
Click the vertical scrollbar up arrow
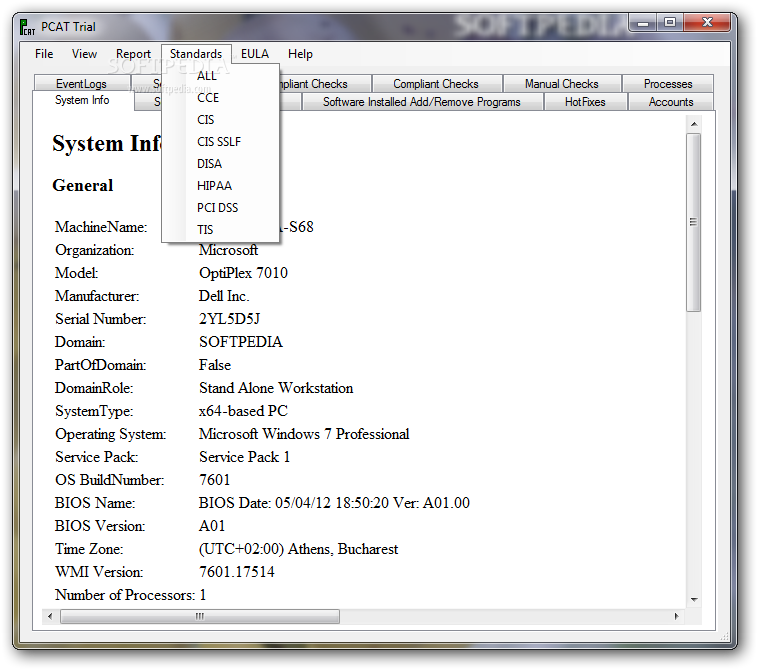coord(694,124)
